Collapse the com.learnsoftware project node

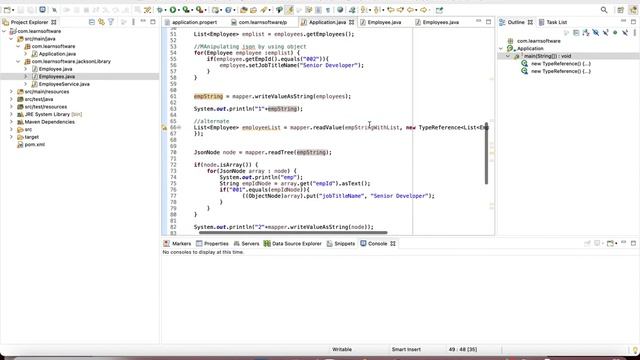(4, 31)
